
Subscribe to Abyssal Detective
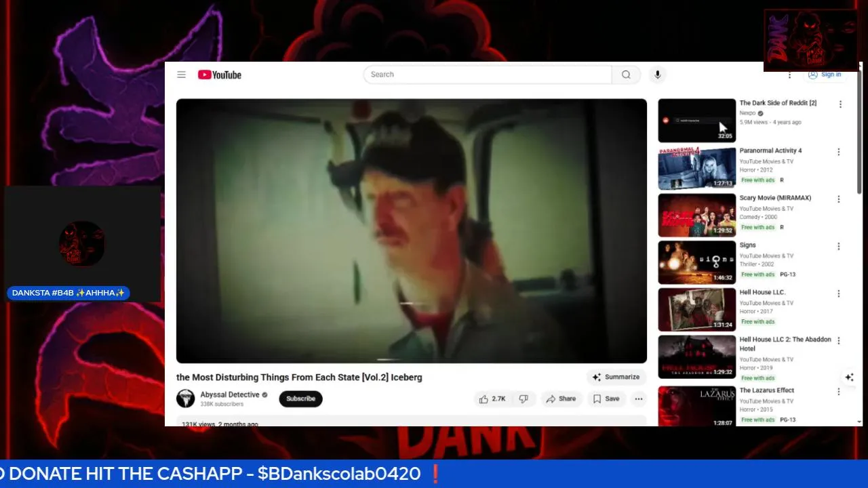(x=300, y=399)
